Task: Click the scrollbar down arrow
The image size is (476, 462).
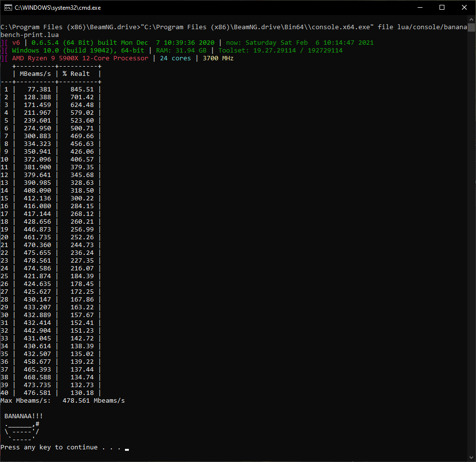Action: [x=471, y=458]
